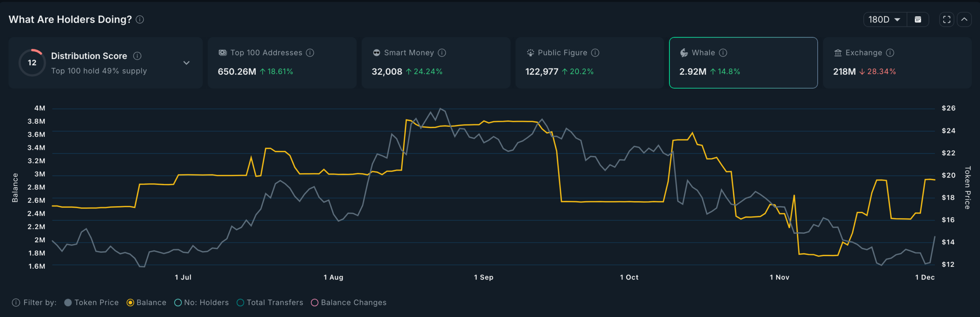Click the 32,008 Smart Money value

[387, 72]
